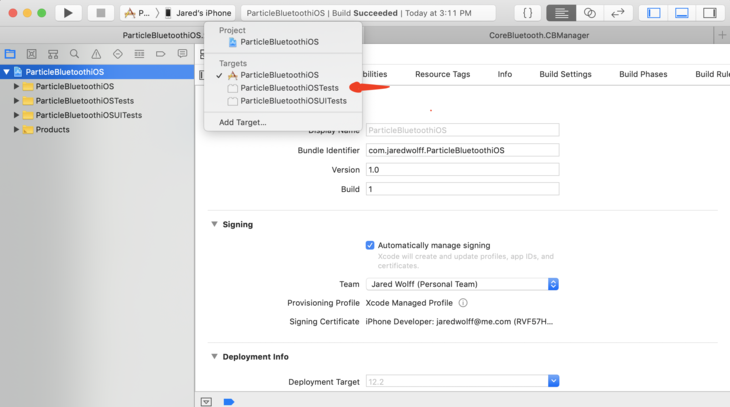Click Add Target... in the popup
The width and height of the screenshot is (730, 407).
tap(243, 122)
